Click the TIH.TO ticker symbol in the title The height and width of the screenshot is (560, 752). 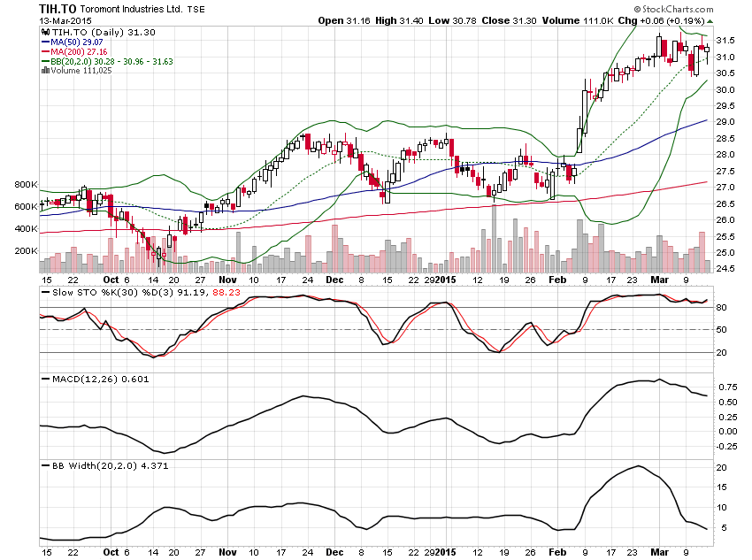tap(58, 9)
